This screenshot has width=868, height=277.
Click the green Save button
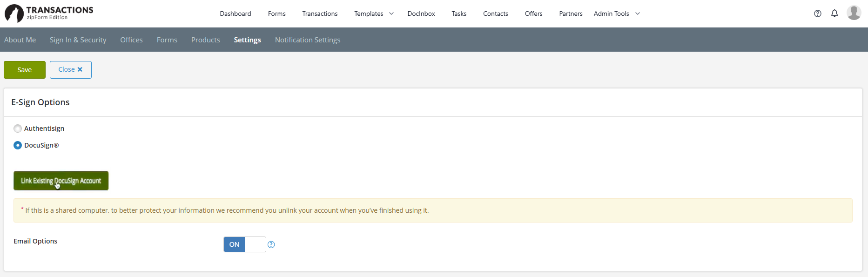(25, 70)
